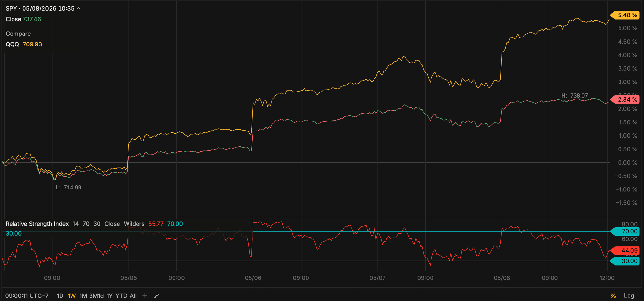Click the SPY symbol title

[x=11, y=8]
